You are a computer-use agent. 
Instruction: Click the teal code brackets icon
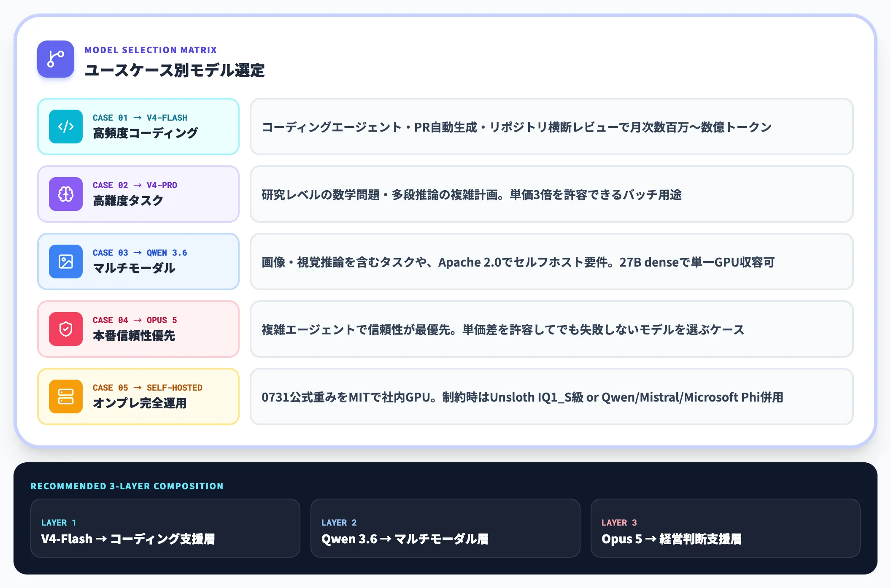pyautogui.click(x=66, y=127)
